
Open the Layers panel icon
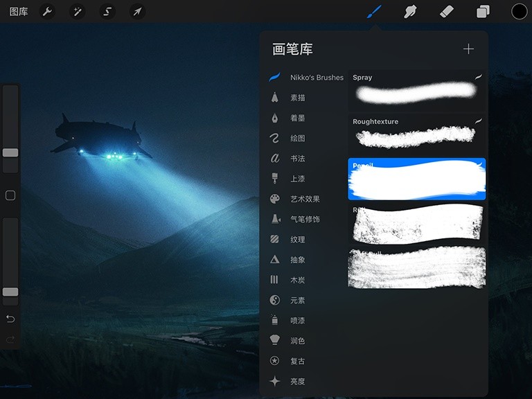[x=483, y=12]
